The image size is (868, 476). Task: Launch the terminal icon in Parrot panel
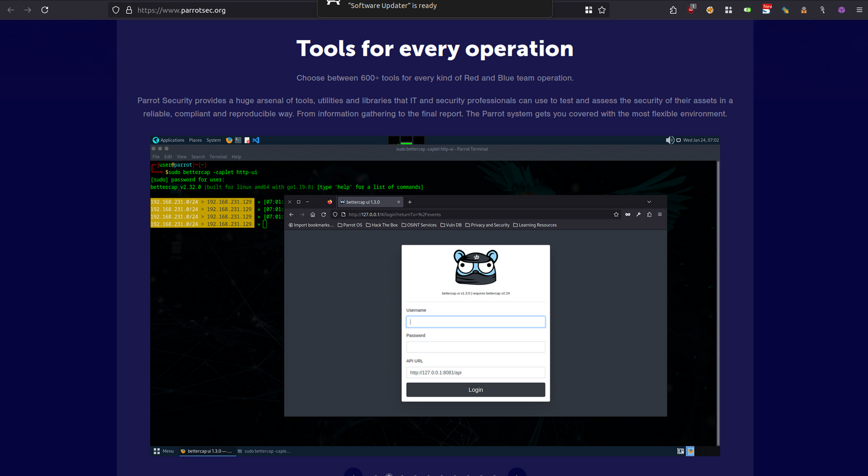tap(238, 140)
